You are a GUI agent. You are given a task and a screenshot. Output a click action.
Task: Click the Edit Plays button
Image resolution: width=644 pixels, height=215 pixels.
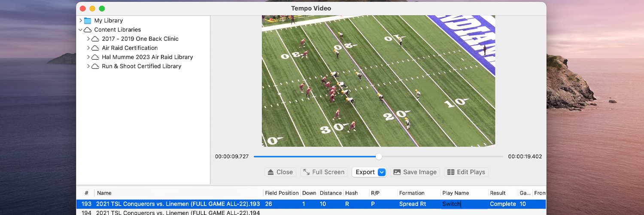(466, 172)
